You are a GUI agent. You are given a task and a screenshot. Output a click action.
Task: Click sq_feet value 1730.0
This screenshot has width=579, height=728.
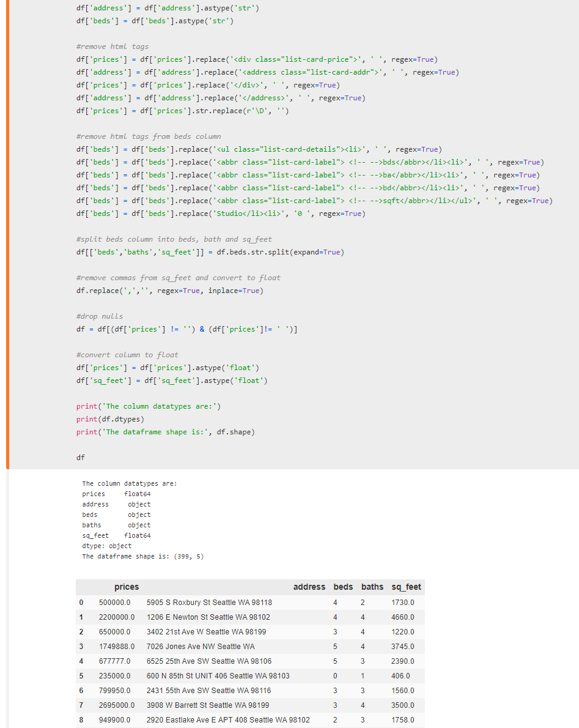[403, 603]
